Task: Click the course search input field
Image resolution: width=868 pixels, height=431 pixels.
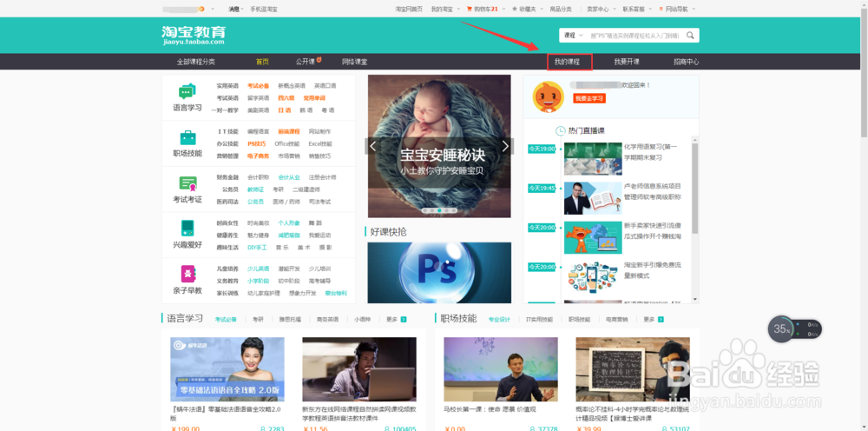Action: click(x=636, y=36)
